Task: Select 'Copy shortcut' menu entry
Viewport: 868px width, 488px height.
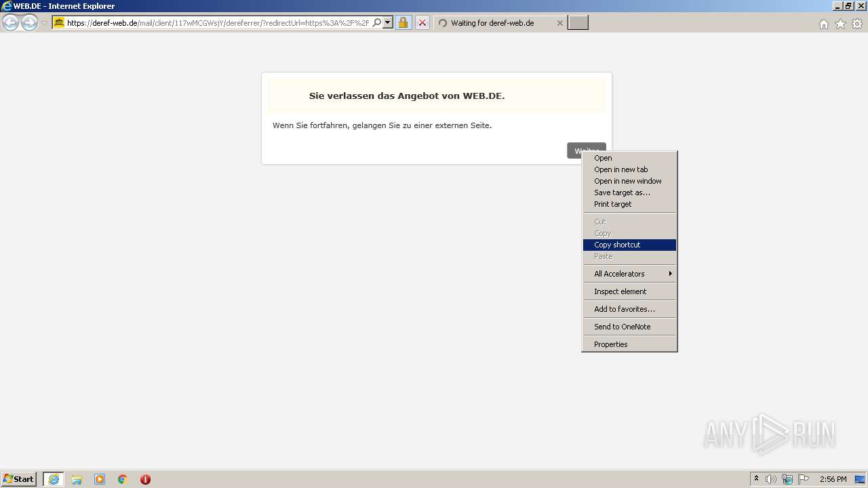Action: (629, 245)
